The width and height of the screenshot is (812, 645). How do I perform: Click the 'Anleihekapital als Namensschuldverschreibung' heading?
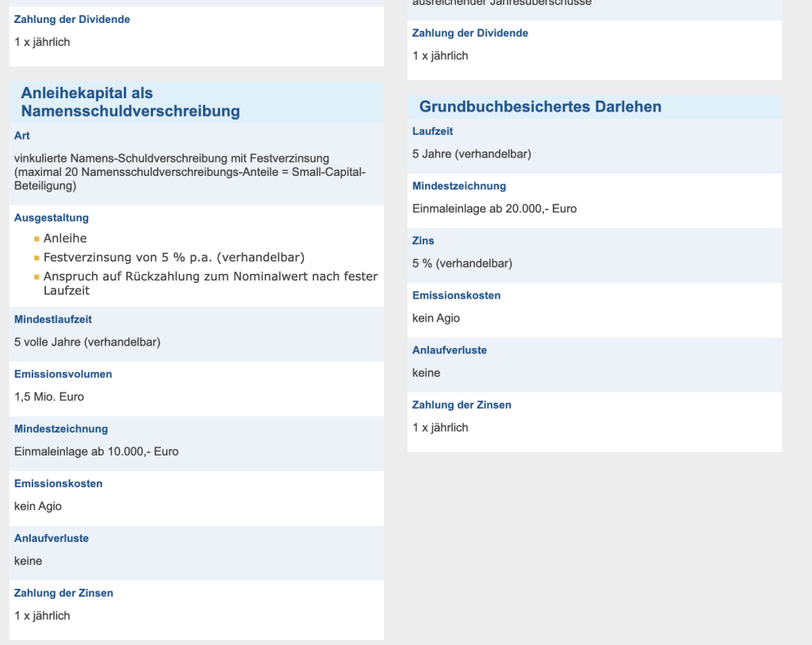[131, 102]
